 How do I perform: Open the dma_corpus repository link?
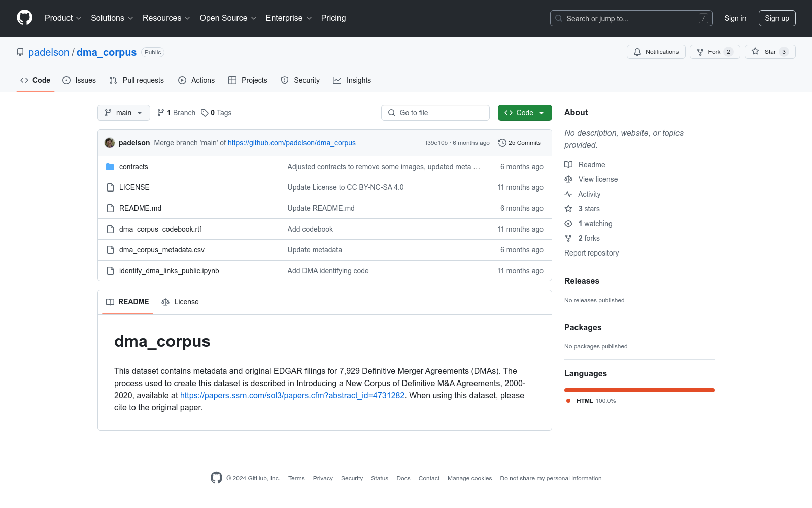pyautogui.click(x=107, y=52)
